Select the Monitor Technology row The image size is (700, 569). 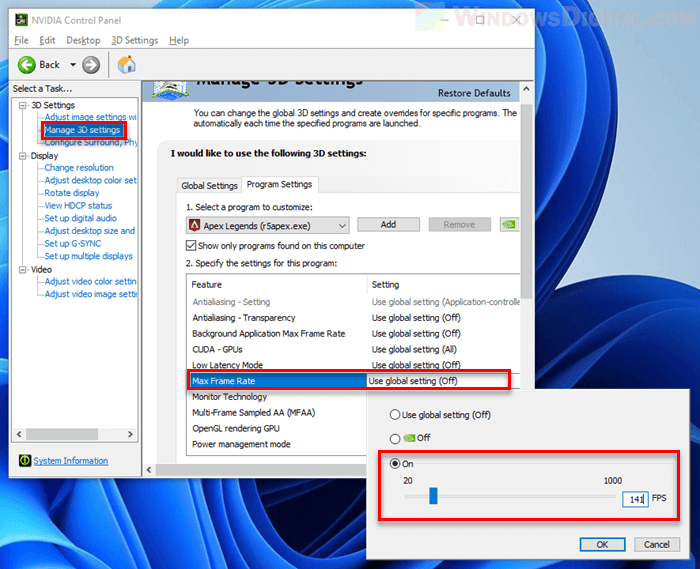coord(278,397)
